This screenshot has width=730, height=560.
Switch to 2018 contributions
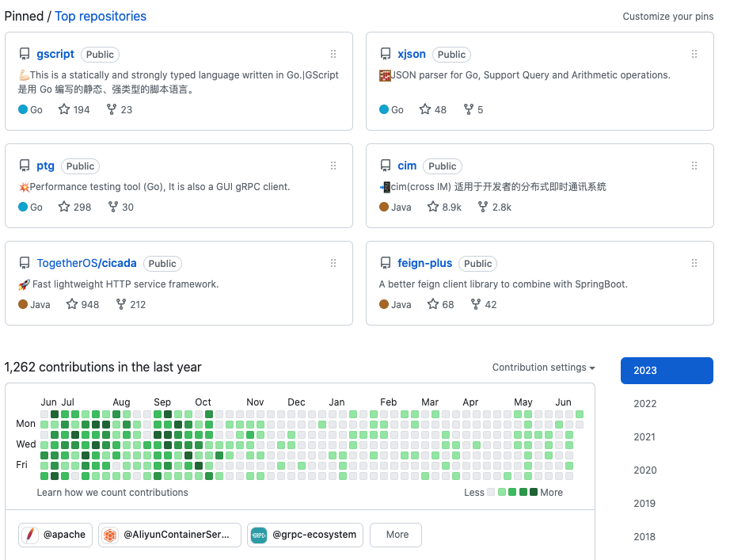644,537
